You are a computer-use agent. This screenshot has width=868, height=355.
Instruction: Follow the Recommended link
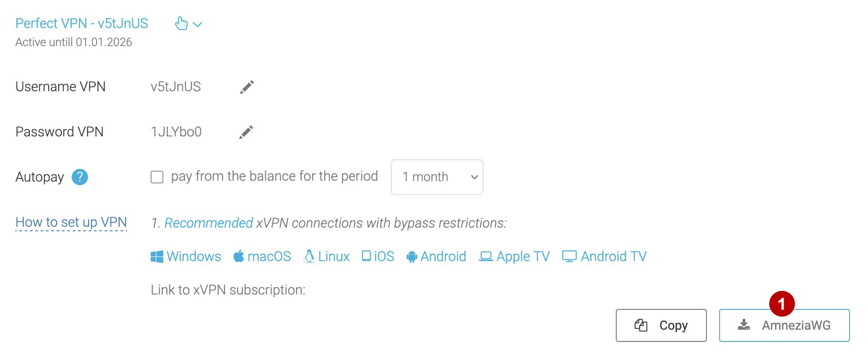(x=208, y=223)
